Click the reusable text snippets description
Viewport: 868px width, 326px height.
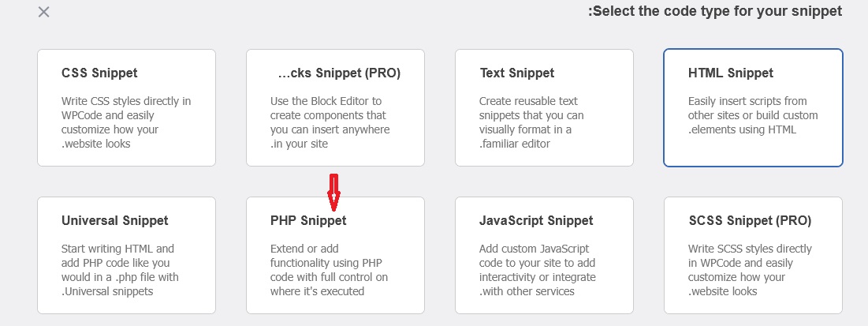coord(532,122)
